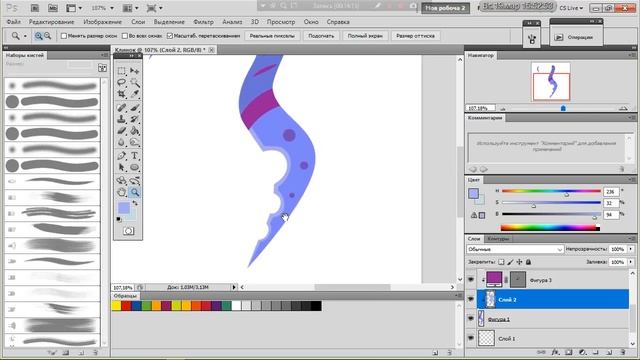Reset default foreground/background colors
This screenshot has height=360, width=640.
(119, 220)
